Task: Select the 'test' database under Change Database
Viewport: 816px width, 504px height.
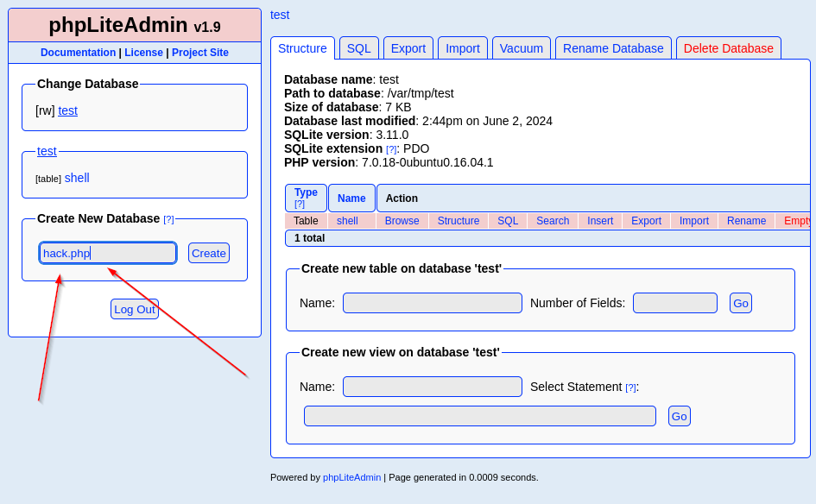Action: [x=67, y=110]
